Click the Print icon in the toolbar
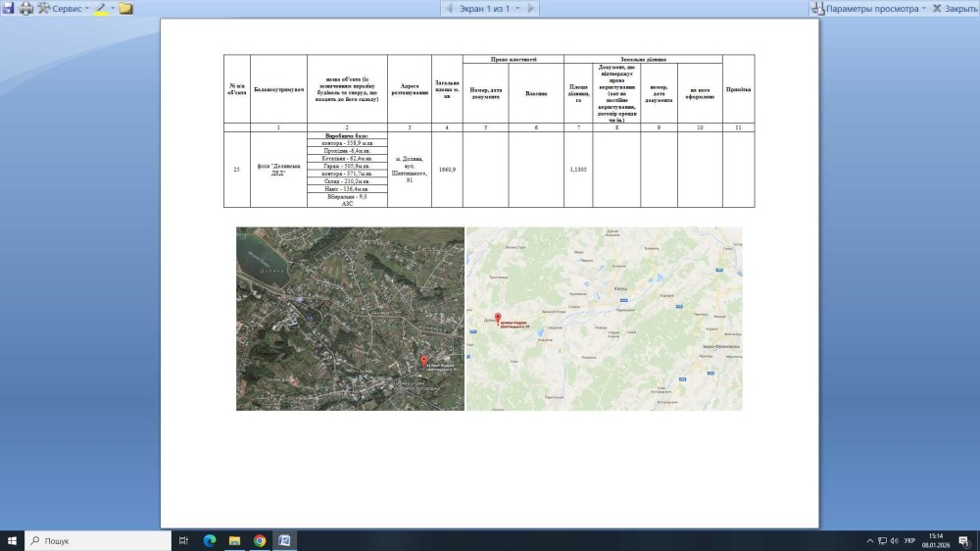This screenshot has width=980, height=551. pyautogui.click(x=25, y=8)
